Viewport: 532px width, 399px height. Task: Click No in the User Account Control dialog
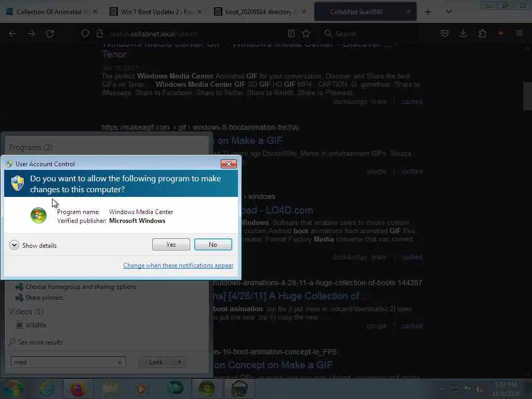tap(213, 244)
